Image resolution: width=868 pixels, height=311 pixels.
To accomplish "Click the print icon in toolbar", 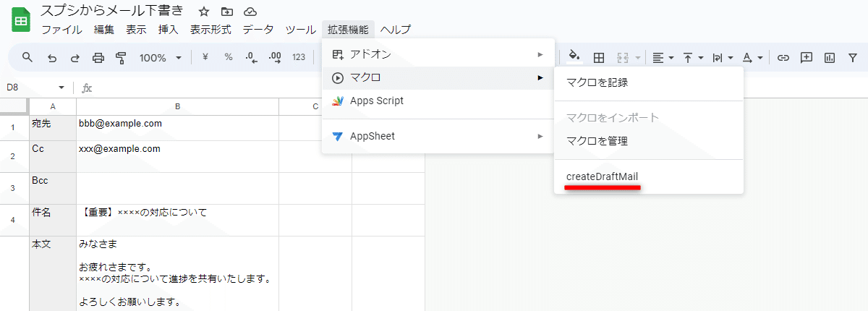I will coord(98,58).
